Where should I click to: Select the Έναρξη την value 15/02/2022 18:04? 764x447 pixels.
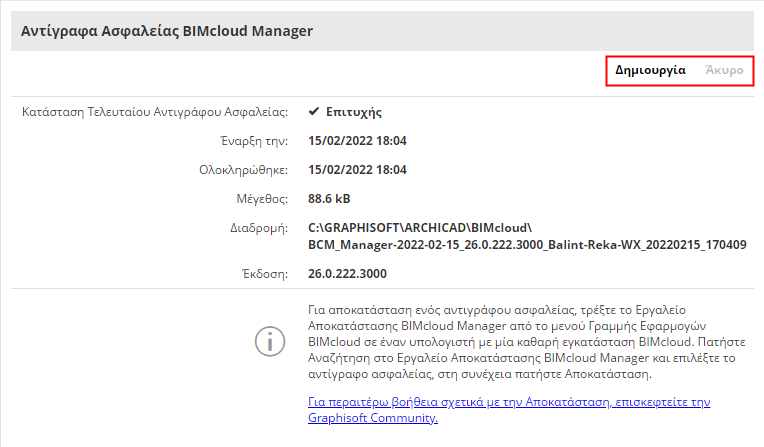(357, 141)
